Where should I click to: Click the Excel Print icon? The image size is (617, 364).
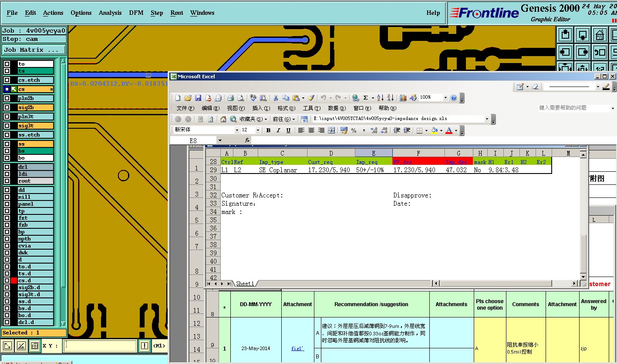230,98
